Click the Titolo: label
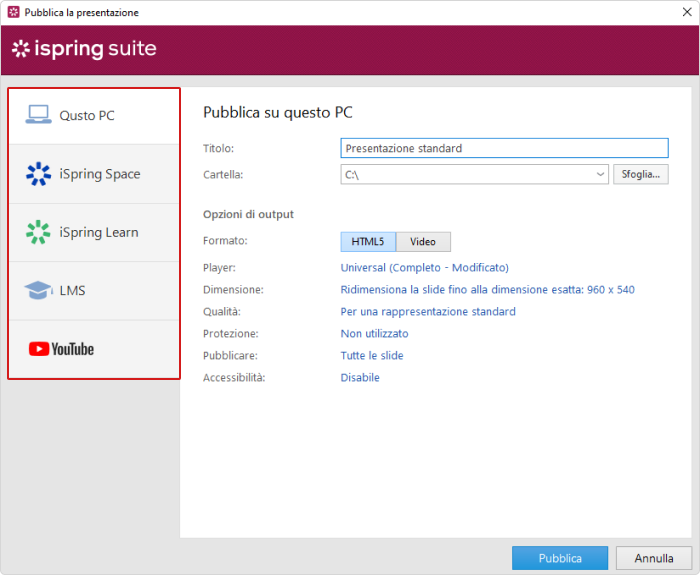The image size is (700, 575). point(218,148)
